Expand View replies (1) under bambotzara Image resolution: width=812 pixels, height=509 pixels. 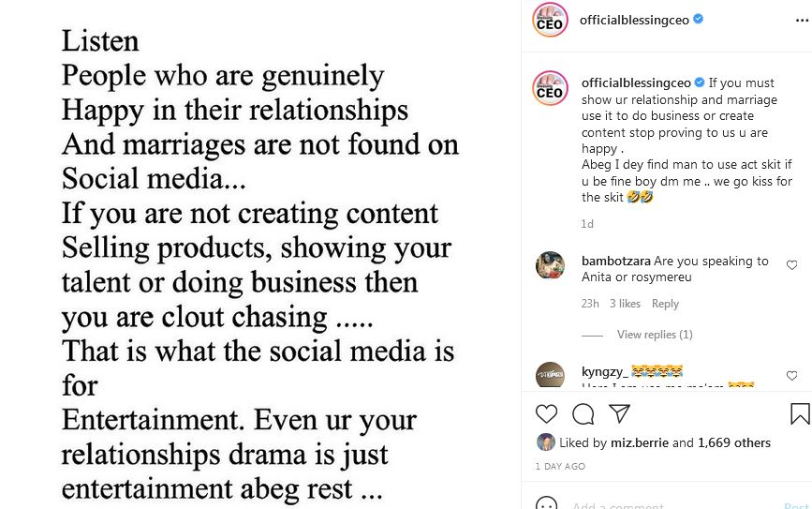coord(655,335)
